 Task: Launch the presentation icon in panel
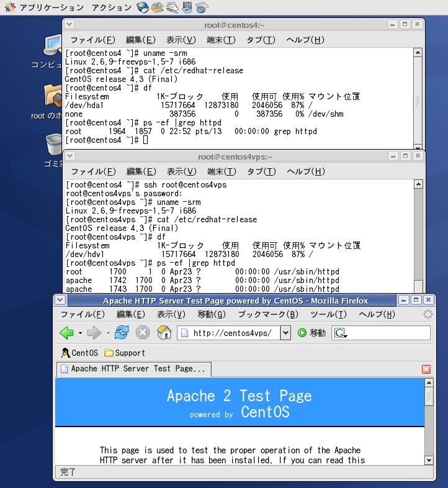(187, 7)
